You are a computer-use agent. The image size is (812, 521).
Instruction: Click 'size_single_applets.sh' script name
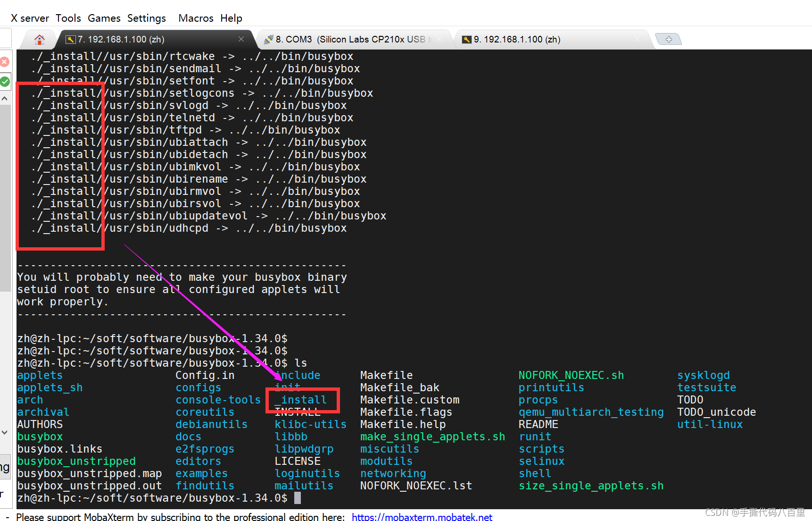(x=591, y=486)
